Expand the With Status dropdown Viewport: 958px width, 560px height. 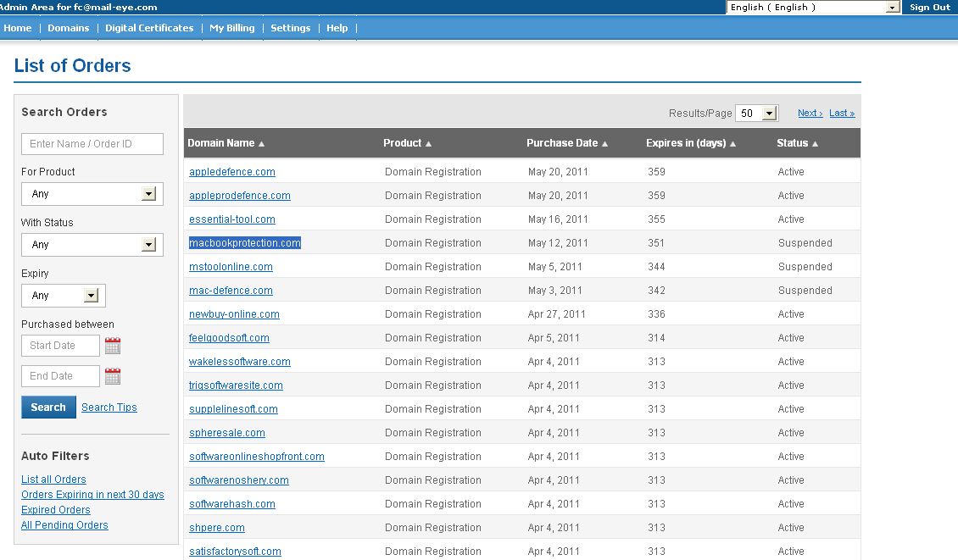(92, 245)
